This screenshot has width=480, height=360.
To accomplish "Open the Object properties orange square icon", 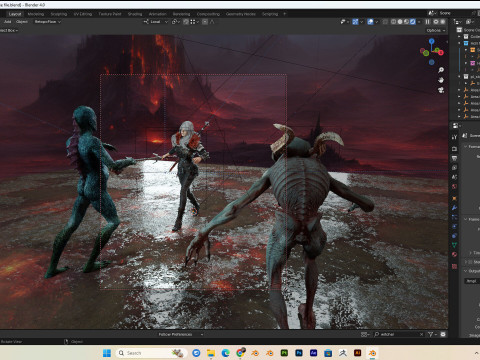I will [x=454, y=198].
